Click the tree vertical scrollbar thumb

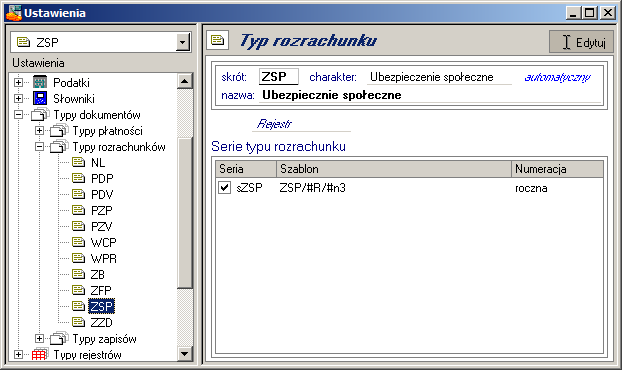point(184,213)
